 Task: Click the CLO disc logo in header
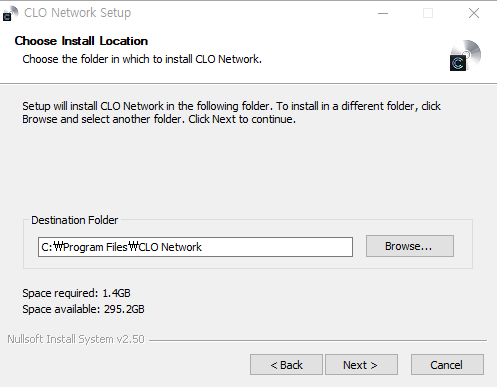(x=465, y=55)
